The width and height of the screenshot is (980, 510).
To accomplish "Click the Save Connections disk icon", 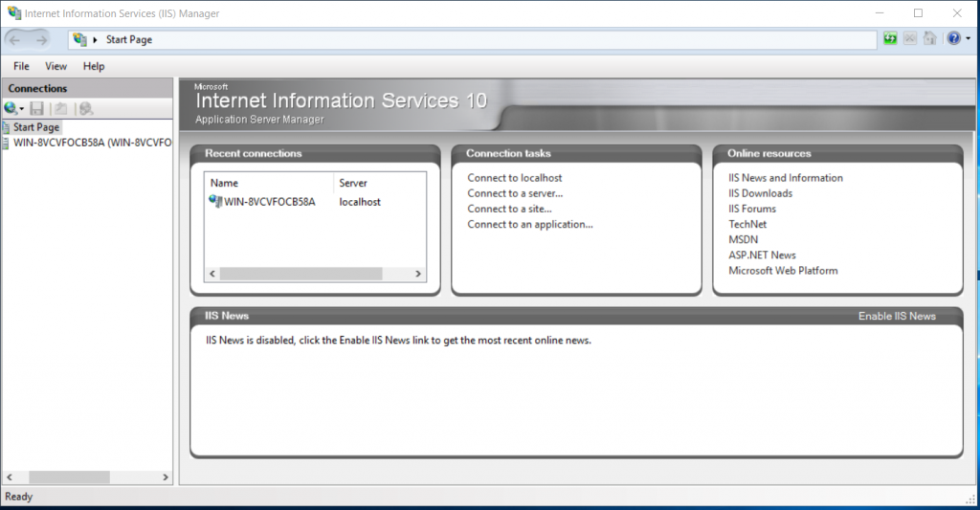I will pos(37,109).
